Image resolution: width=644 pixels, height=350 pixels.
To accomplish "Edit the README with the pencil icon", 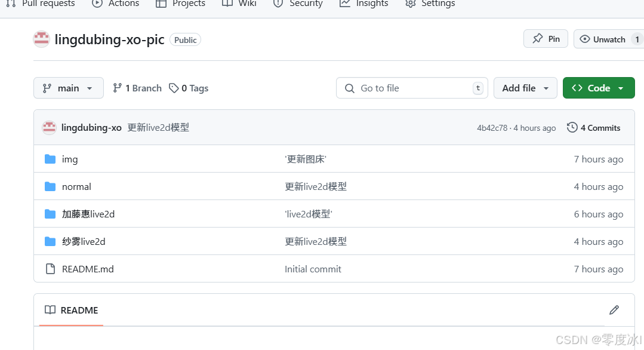I will coord(614,310).
